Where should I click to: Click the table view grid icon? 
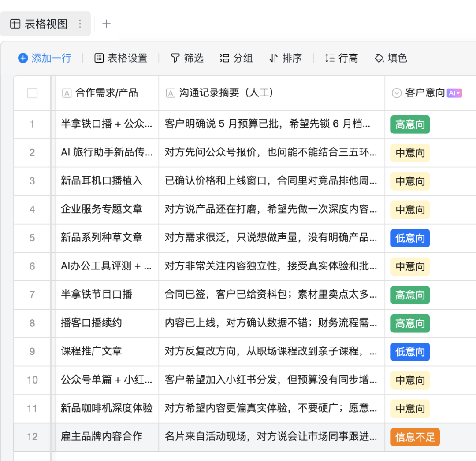tap(15, 24)
